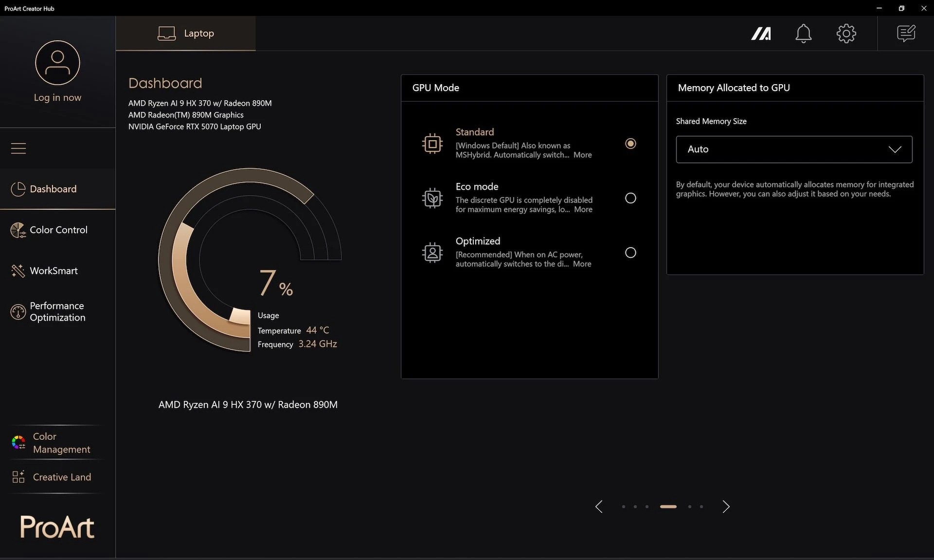Click the user profile avatar icon
Image resolution: width=934 pixels, height=560 pixels.
57,63
